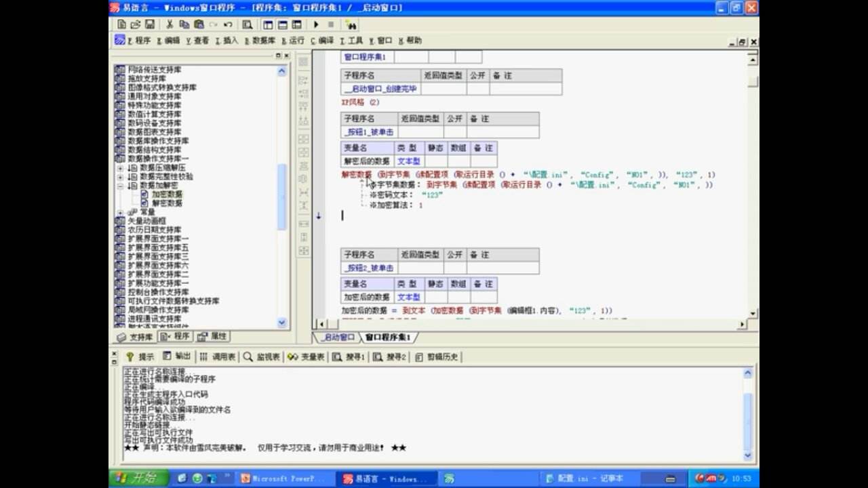Open the 窗口 menu
The width and height of the screenshot is (868, 488).
point(380,41)
